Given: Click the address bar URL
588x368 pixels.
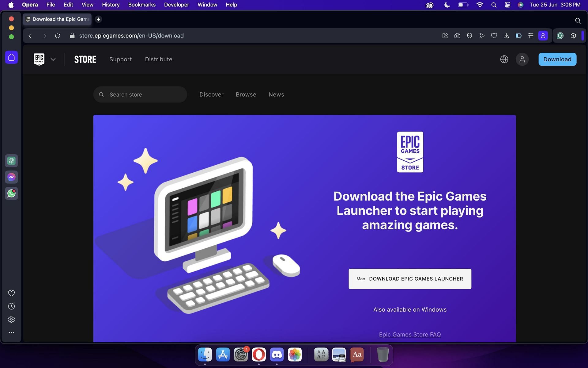Looking at the screenshot, I should click(x=131, y=36).
